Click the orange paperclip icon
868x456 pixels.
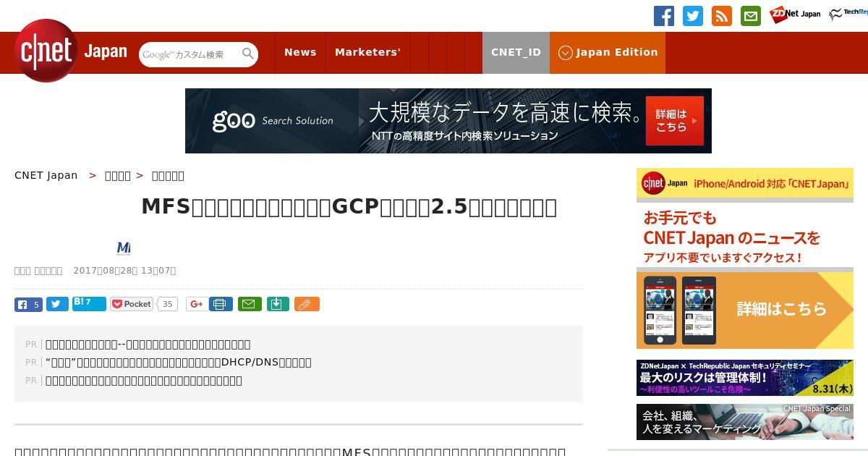[307, 304]
